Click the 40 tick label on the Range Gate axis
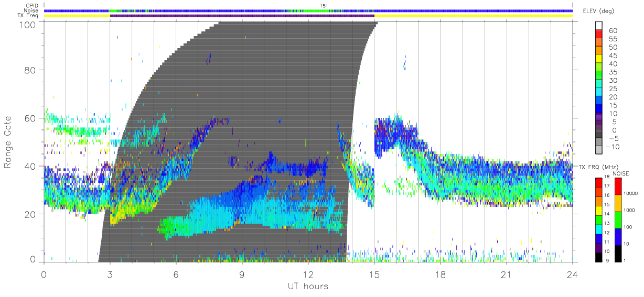Image resolution: width=644 pixels, height=297 pixels. pos(30,166)
